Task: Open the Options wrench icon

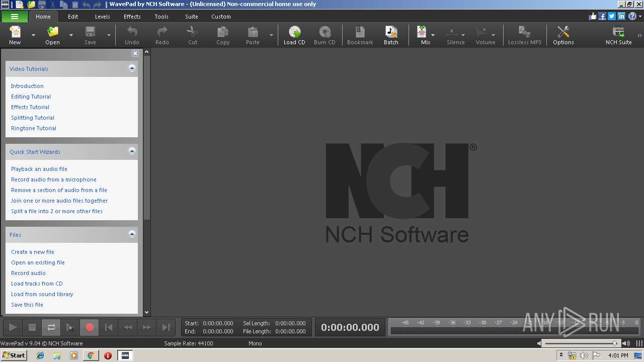Action: coord(563,35)
